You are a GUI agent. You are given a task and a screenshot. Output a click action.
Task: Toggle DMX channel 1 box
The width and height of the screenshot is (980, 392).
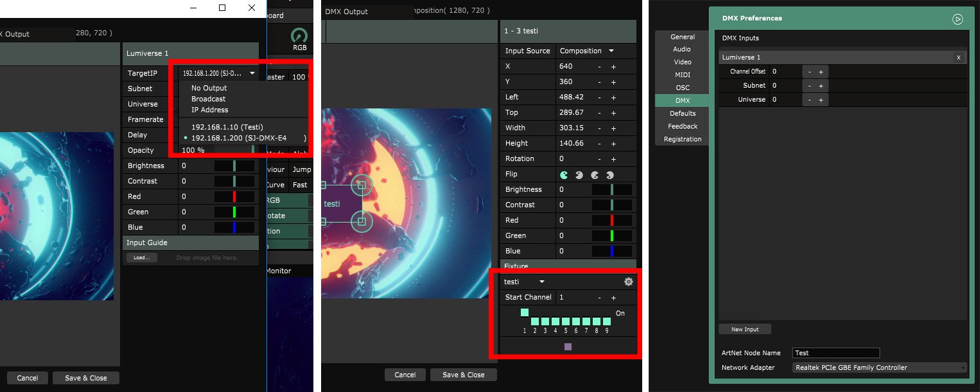525,312
